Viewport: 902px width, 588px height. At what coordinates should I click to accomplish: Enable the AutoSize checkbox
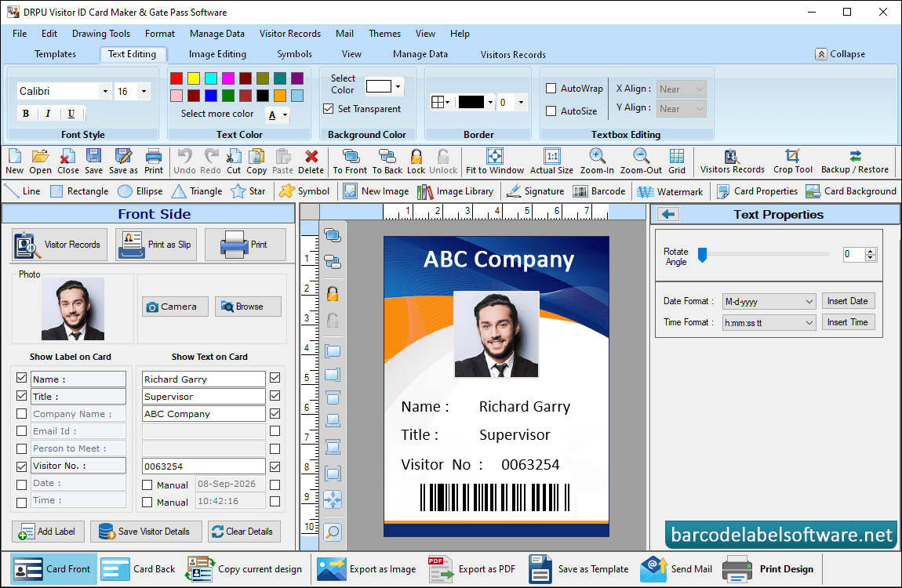tap(551, 111)
